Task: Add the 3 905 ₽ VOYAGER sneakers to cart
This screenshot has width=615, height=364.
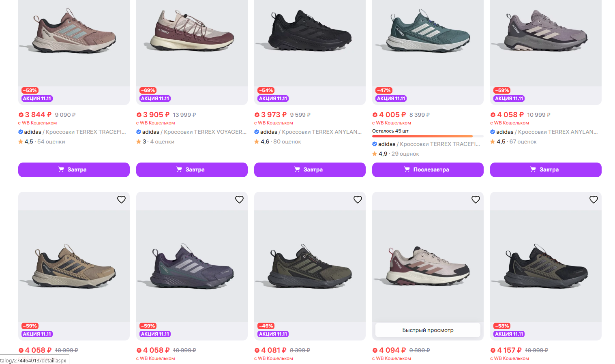Action: click(x=192, y=169)
